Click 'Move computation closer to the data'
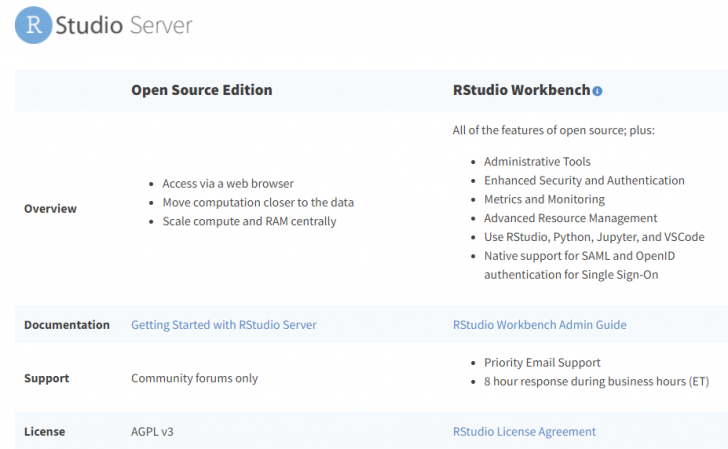Viewport: 728px width, 449px height. click(258, 202)
